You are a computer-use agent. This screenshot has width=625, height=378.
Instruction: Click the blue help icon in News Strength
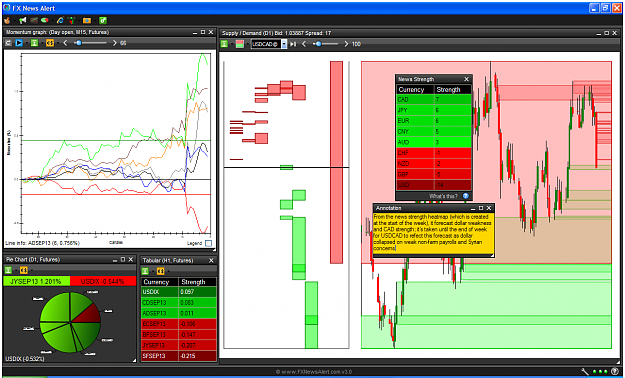465,196
